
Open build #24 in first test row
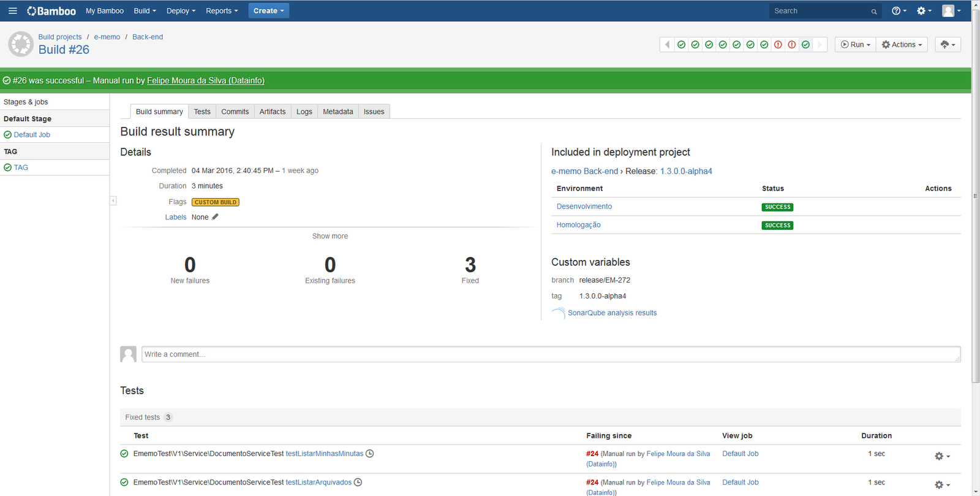tap(592, 454)
